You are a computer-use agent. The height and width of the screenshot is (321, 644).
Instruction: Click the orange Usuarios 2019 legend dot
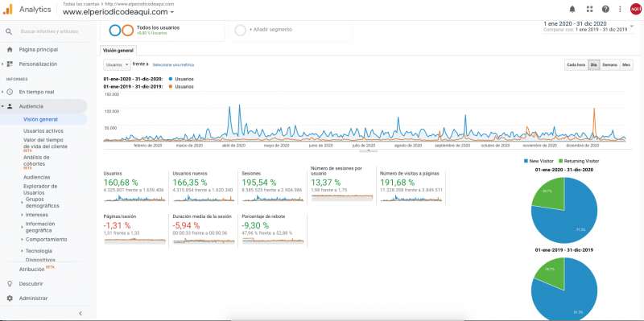point(170,87)
